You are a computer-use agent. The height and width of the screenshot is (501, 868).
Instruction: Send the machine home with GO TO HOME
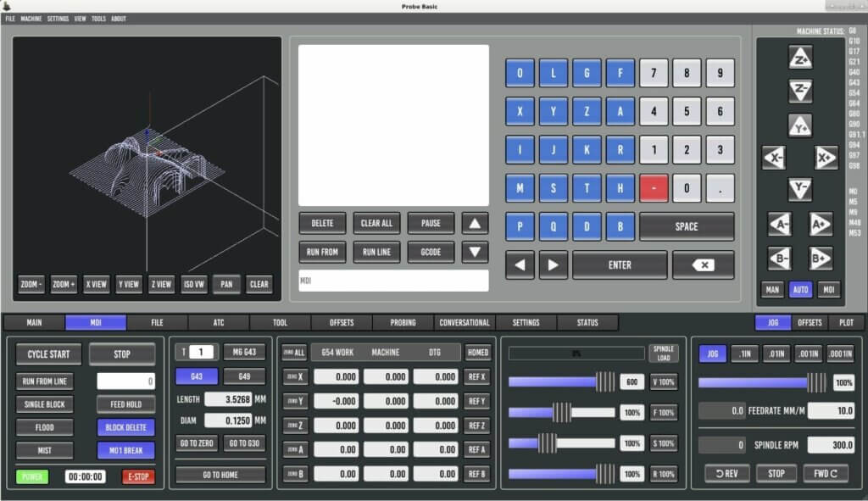(x=220, y=474)
